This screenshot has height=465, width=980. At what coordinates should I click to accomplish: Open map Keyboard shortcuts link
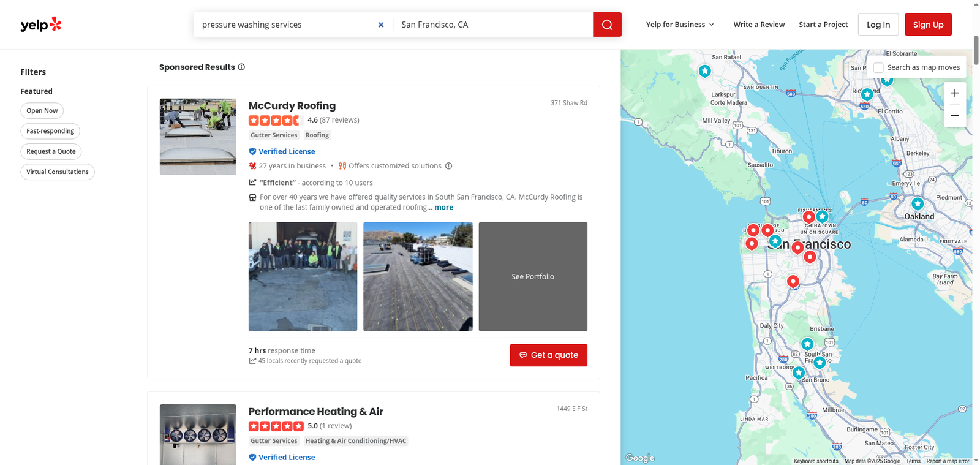tap(816, 461)
